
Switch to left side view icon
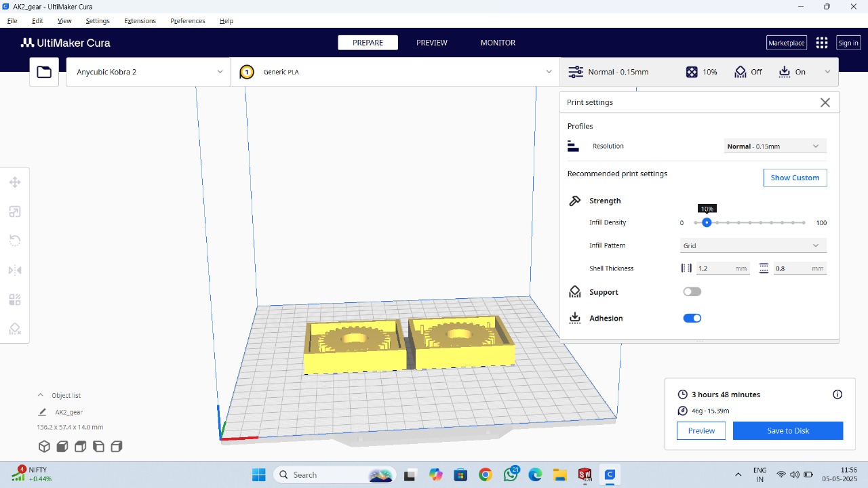(98, 447)
